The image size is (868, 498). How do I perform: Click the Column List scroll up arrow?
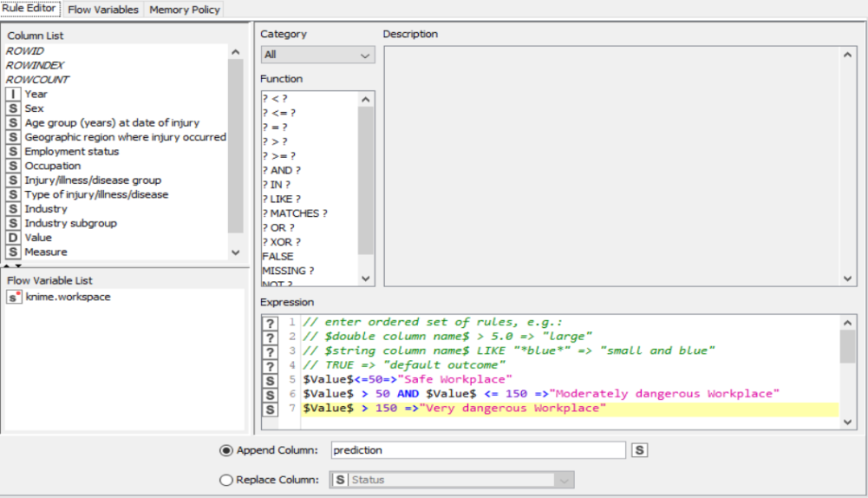coord(235,52)
